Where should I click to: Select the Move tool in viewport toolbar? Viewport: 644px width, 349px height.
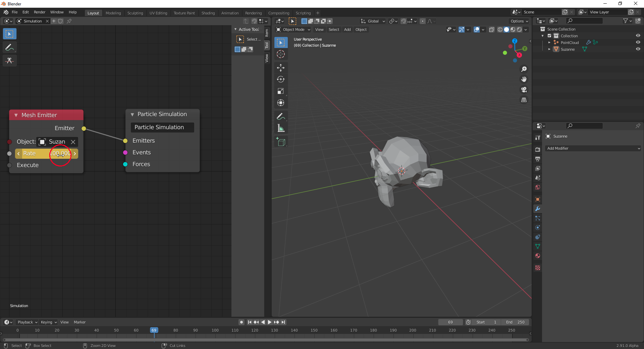point(281,68)
